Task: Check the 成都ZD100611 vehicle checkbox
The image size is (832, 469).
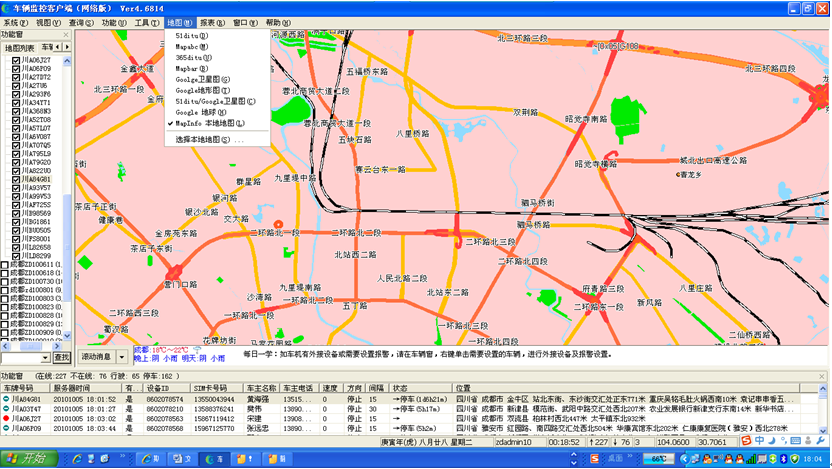Action: pos(6,264)
